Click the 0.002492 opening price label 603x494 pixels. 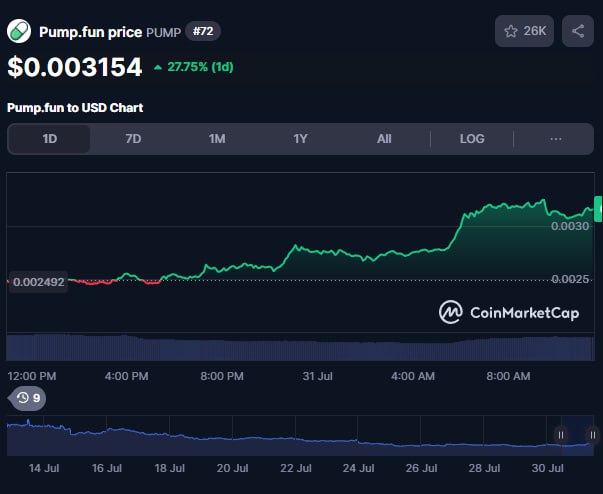click(x=38, y=282)
